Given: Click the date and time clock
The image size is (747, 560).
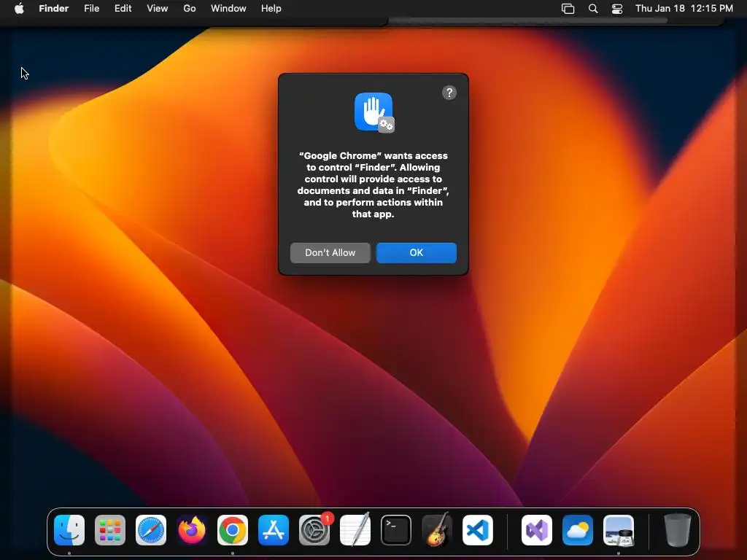Looking at the screenshot, I should (x=684, y=9).
